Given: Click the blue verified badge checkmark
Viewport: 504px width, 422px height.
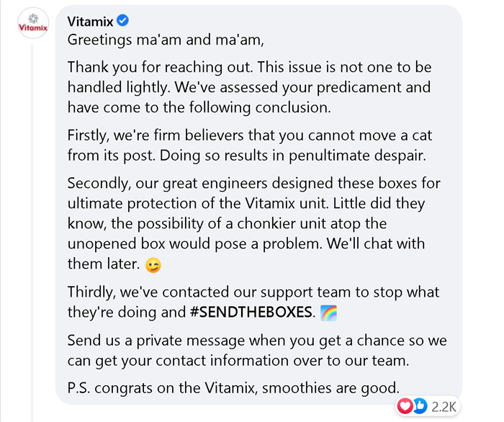Looking at the screenshot, I should click(123, 21).
